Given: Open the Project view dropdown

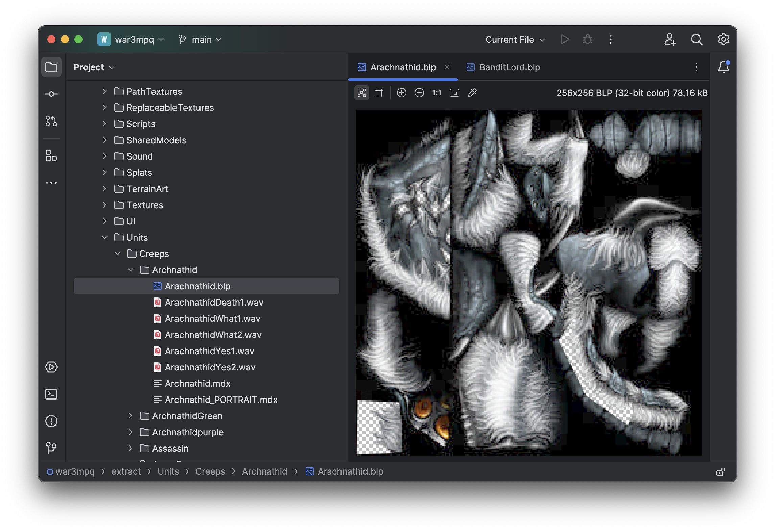Looking at the screenshot, I should point(94,67).
